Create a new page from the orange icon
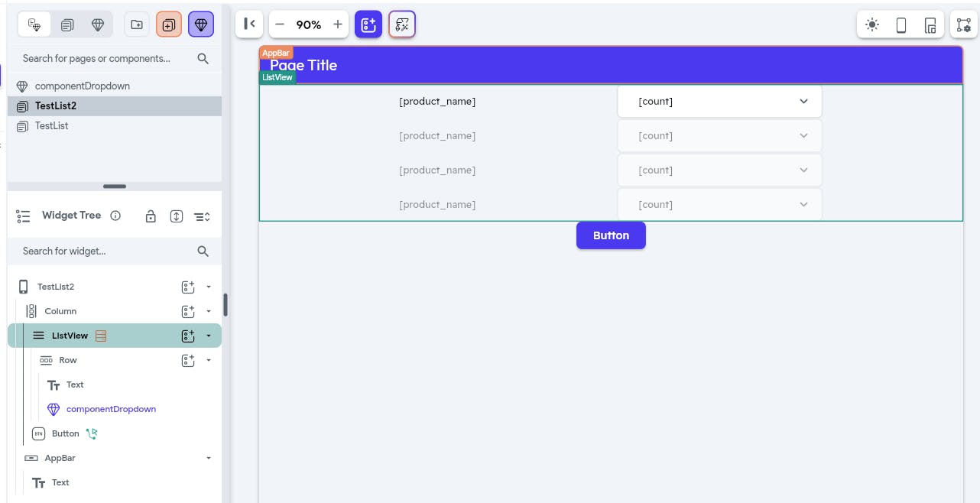Image resolution: width=980 pixels, height=503 pixels. coord(168,24)
